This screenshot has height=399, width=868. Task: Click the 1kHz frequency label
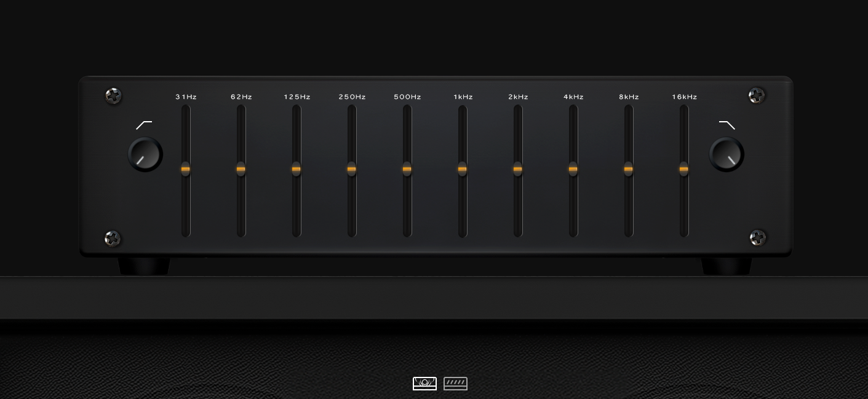pos(463,97)
